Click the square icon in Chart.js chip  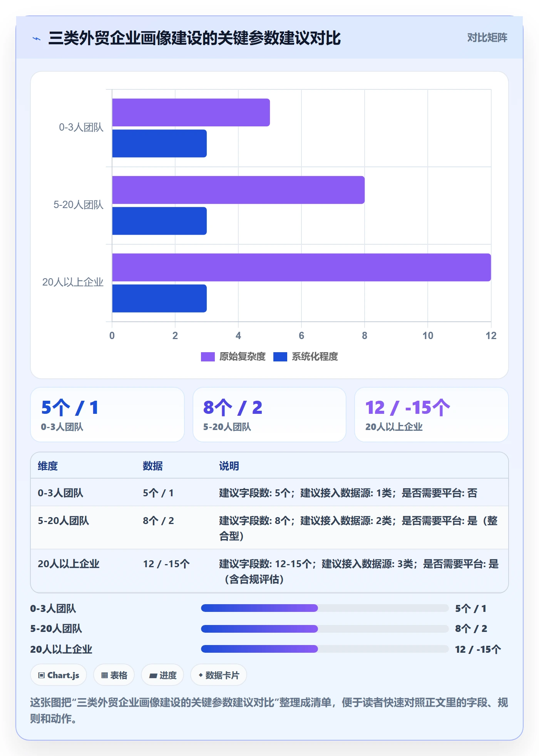pyautogui.click(x=42, y=675)
